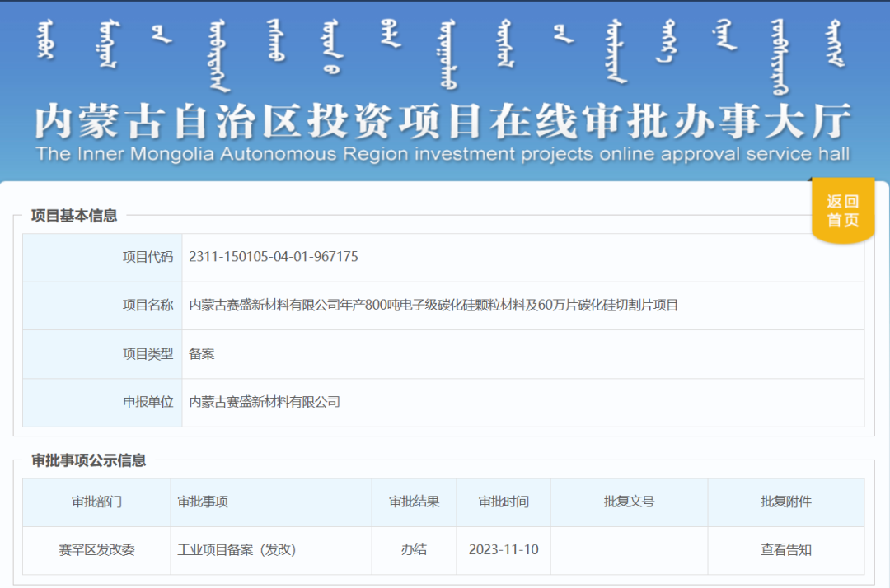The width and height of the screenshot is (890, 588).
Task: Click the 批复附件 column header
Action: 786,502
